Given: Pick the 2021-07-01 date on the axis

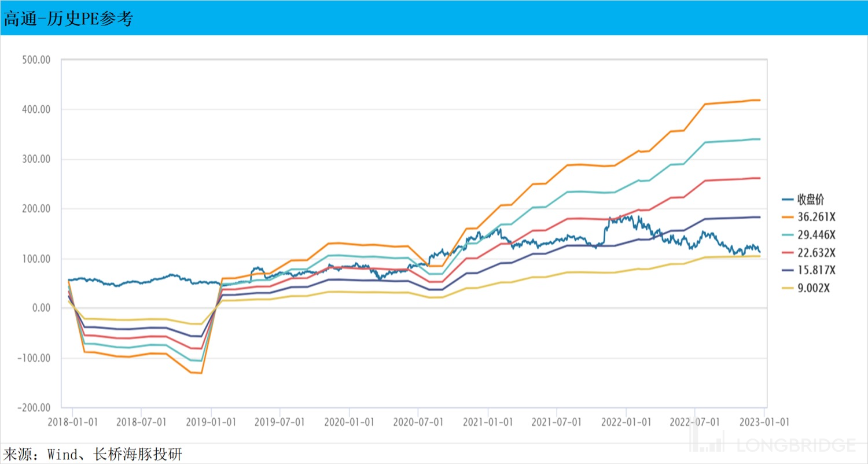Looking at the screenshot, I should (x=557, y=422).
